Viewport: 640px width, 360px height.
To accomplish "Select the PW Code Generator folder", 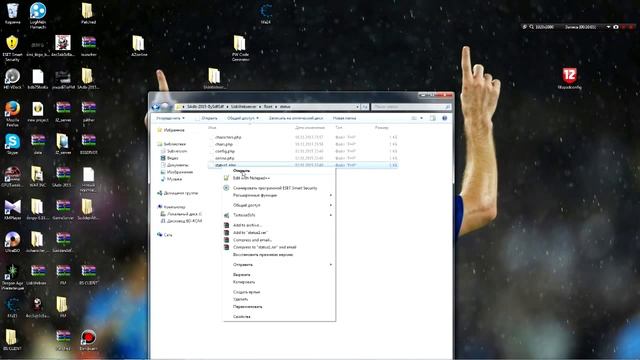I will coord(240,48).
